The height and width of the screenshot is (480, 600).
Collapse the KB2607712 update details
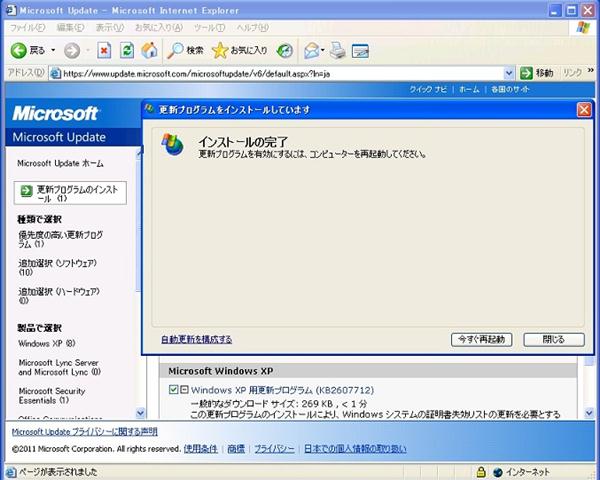click(184, 390)
